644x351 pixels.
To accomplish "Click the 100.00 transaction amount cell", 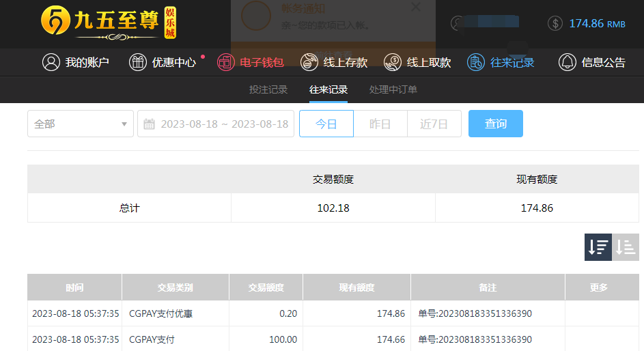I will click(266, 339).
